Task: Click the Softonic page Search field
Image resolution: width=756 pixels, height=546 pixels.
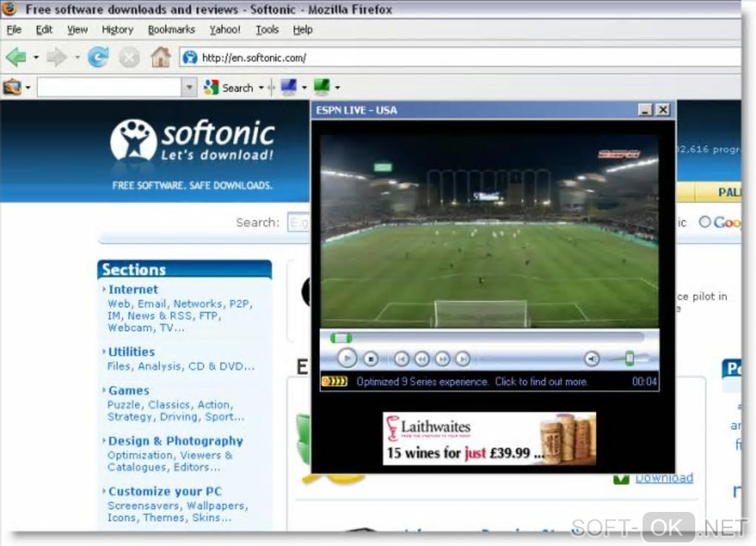Action: [x=299, y=222]
